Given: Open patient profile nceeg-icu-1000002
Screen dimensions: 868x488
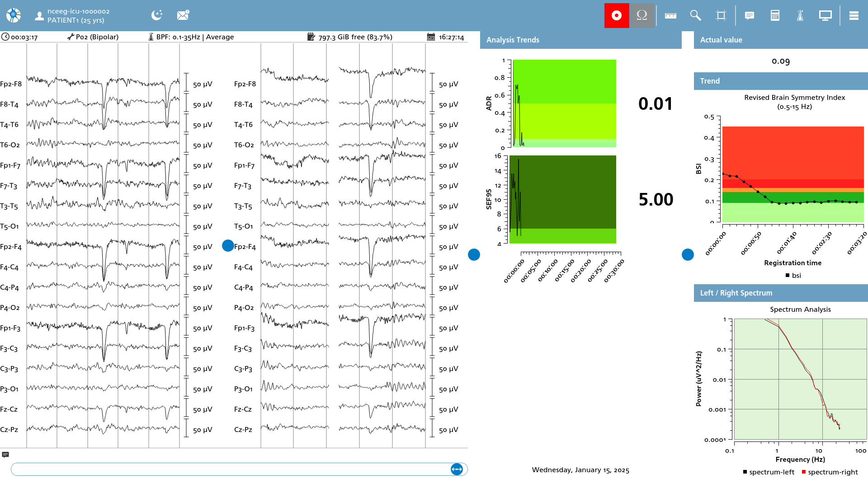Looking at the screenshot, I should (x=72, y=16).
